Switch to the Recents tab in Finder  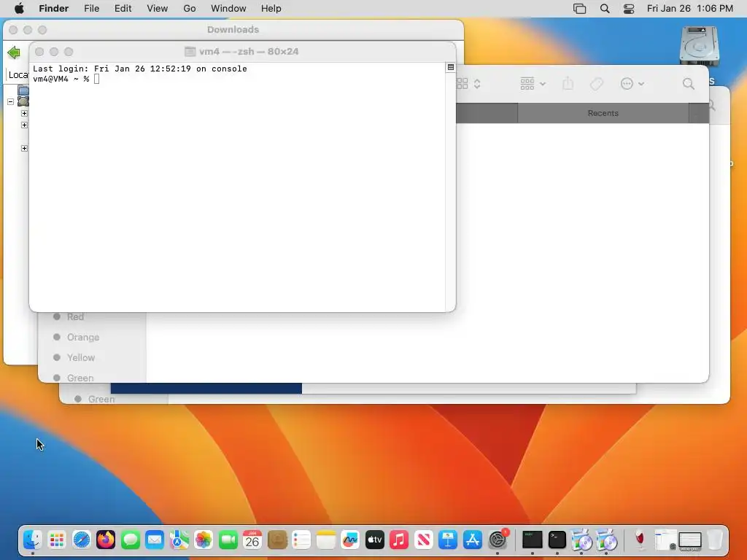pyautogui.click(x=603, y=113)
